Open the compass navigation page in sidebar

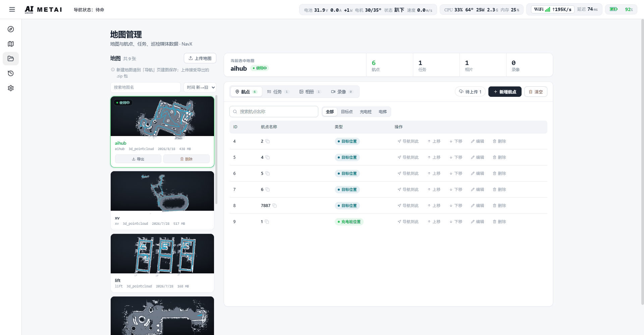pyautogui.click(x=11, y=29)
